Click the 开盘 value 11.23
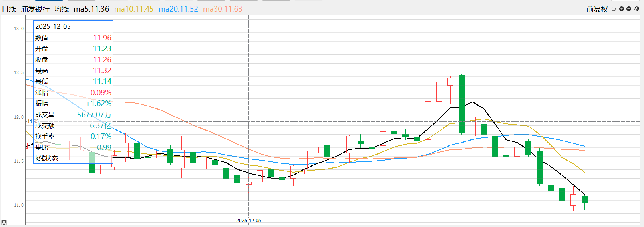Viewport: 644px width, 227px height. tap(102, 48)
